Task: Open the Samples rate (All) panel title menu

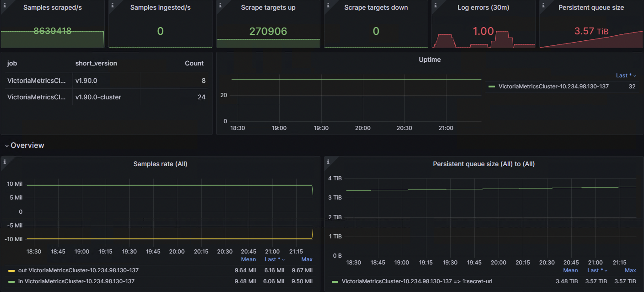Action: [x=160, y=164]
